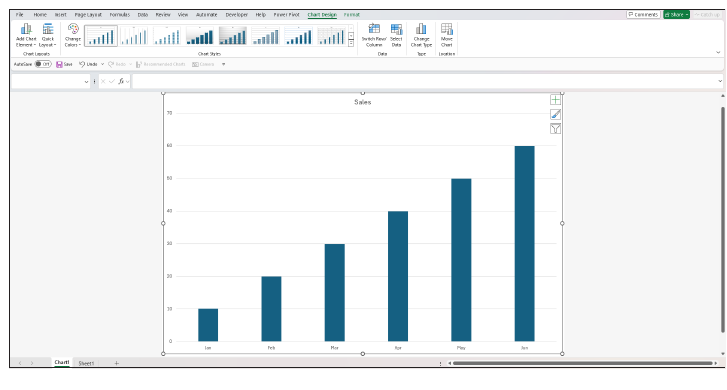Image resolution: width=727 pixels, height=390 pixels.
Task: Apply the last chart style with gridlines
Action: [x=331, y=36]
